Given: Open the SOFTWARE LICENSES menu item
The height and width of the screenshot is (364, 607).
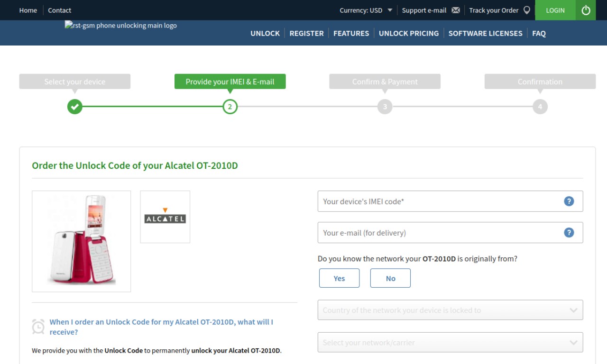Looking at the screenshot, I should point(485,33).
